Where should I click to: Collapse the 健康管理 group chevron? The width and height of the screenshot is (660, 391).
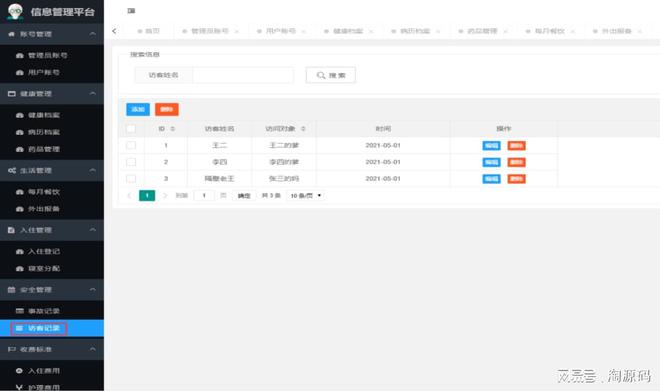(x=93, y=93)
